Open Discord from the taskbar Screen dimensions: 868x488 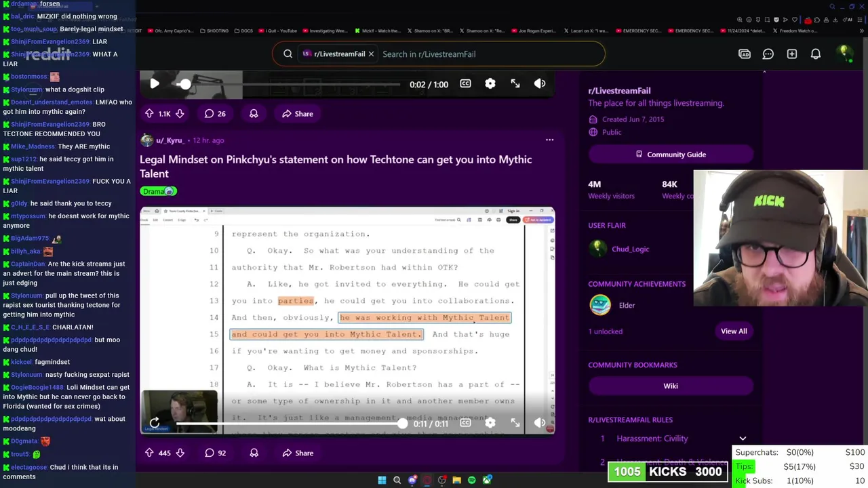pos(412,480)
